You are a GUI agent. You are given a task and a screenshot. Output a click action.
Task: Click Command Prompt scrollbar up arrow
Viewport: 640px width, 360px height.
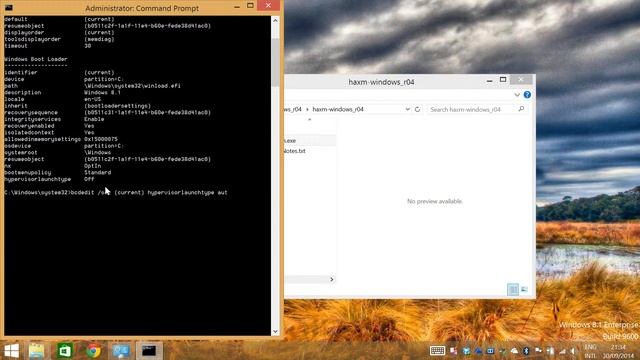pos(275,20)
